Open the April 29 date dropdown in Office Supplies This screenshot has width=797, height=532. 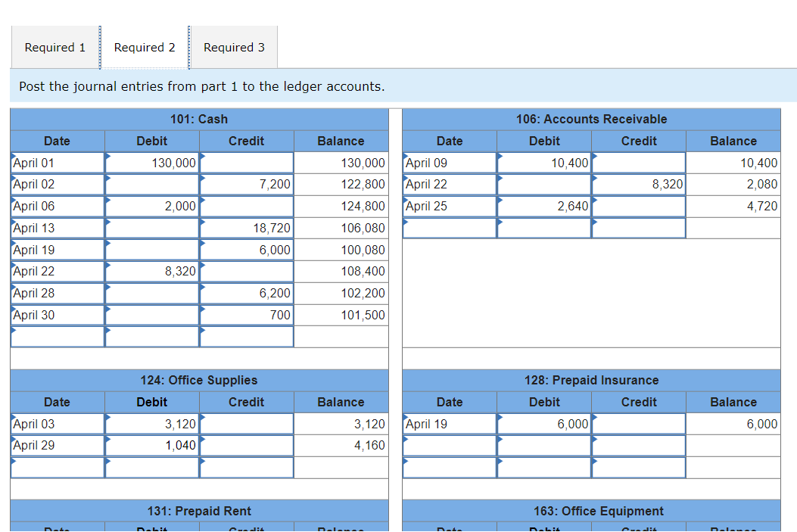(57, 446)
